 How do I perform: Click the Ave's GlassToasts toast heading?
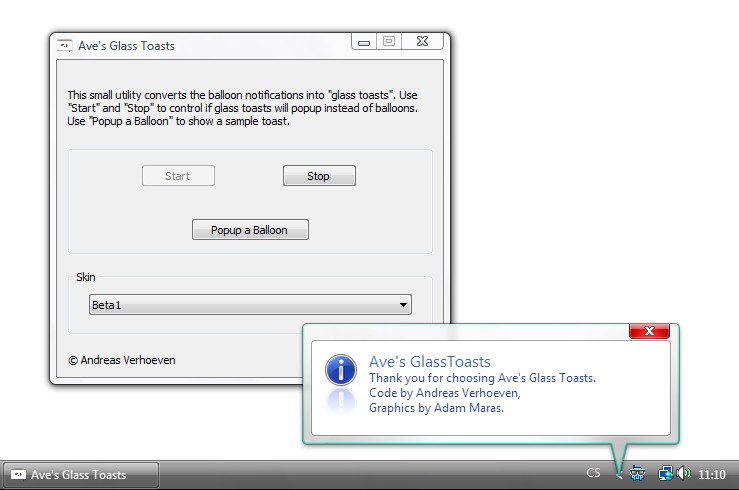pos(430,361)
